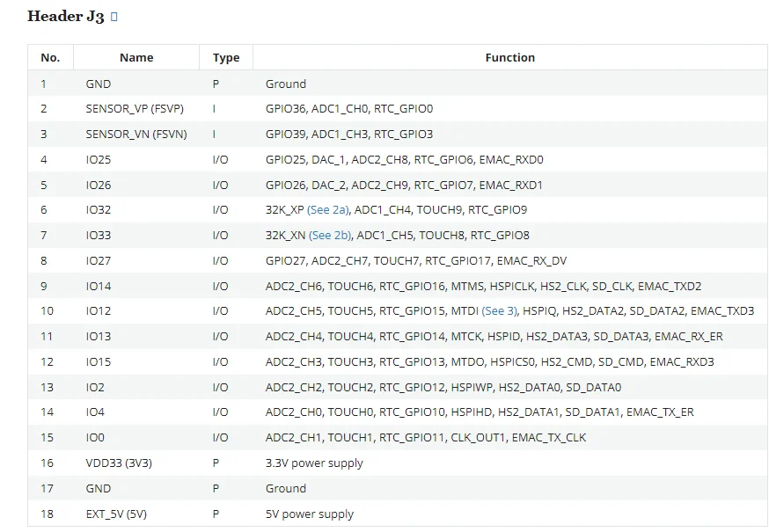
Task: Click the 'Type' column header
Action: pos(226,57)
